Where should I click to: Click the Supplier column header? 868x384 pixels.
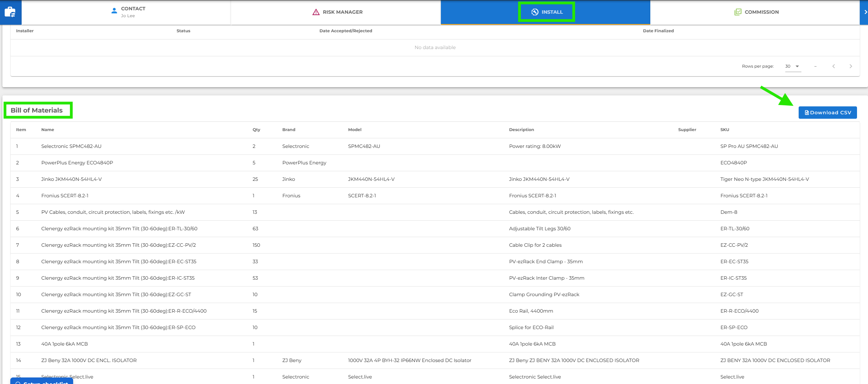pyautogui.click(x=687, y=130)
